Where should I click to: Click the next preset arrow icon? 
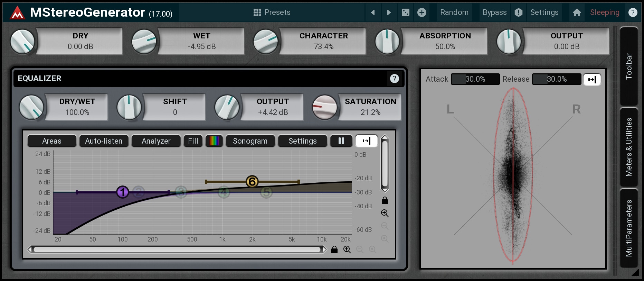(x=389, y=12)
